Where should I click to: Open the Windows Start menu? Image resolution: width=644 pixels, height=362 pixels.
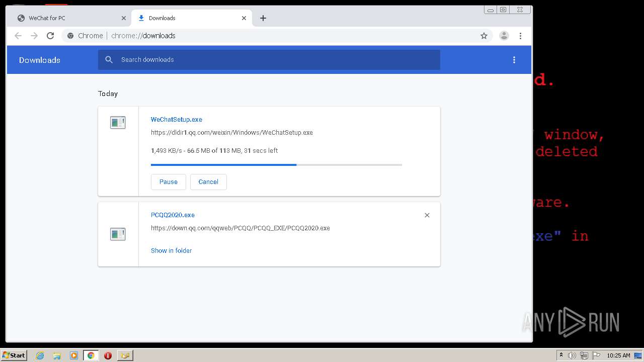coord(14,355)
